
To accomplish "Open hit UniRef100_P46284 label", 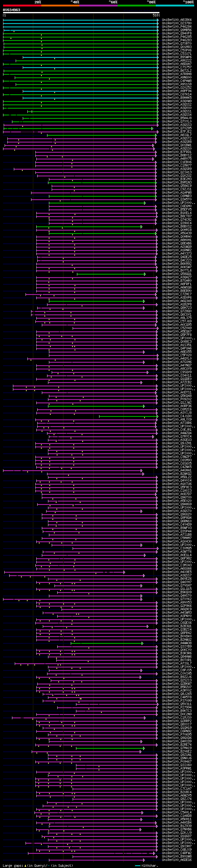I will click(x=177, y=26).
